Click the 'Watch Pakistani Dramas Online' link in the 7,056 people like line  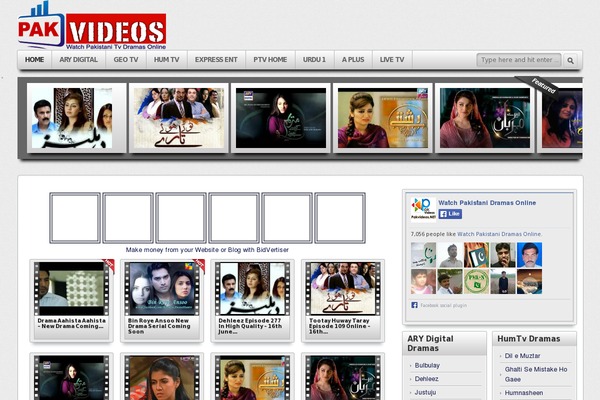(x=499, y=234)
